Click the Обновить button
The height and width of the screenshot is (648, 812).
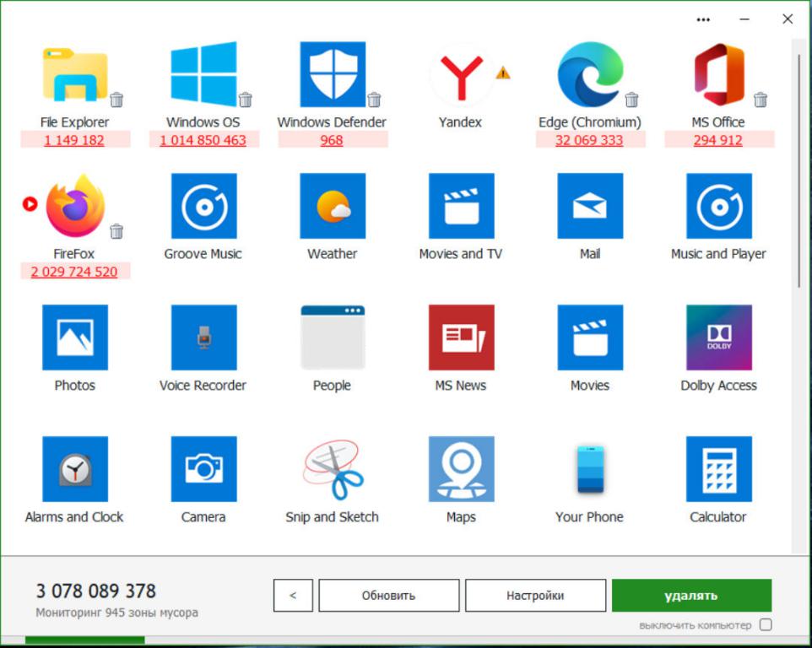point(388,596)
